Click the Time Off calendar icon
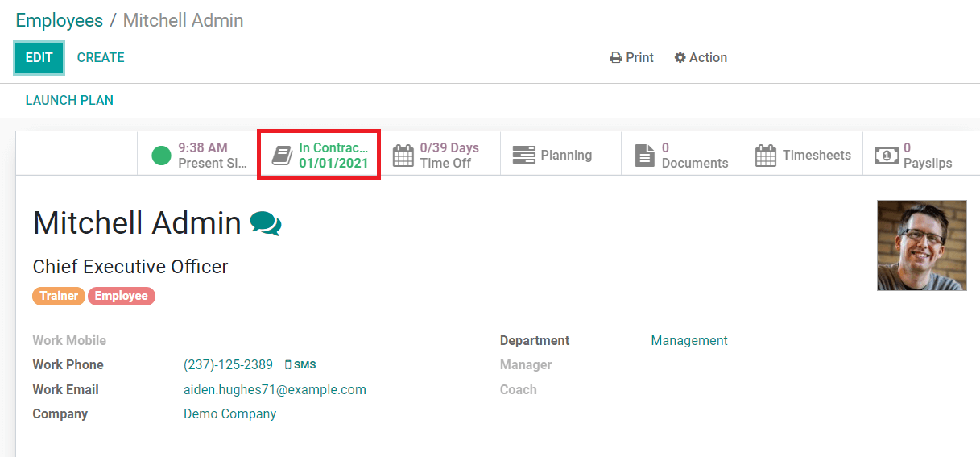The image size is (980, 457). pos(403,156)
